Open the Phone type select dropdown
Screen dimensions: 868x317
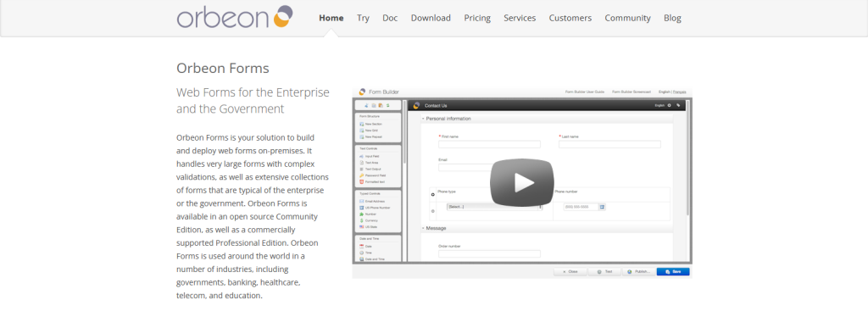click(494, 207)
